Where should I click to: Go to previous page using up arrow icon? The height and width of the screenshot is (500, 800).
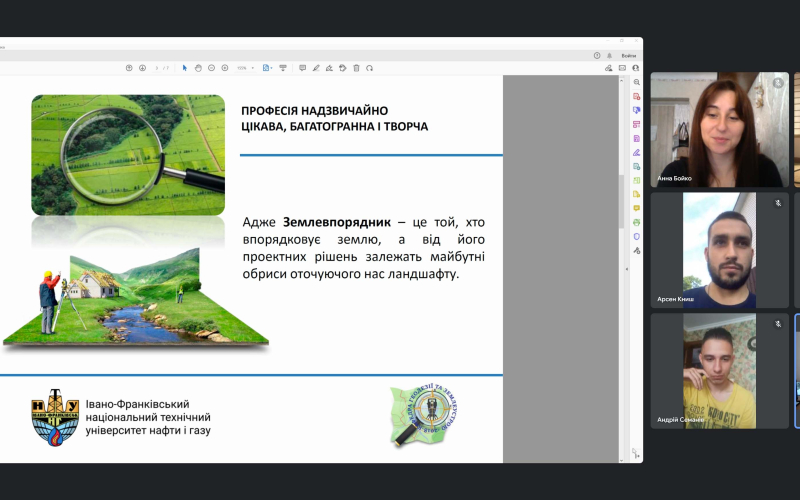coord(129,68)
